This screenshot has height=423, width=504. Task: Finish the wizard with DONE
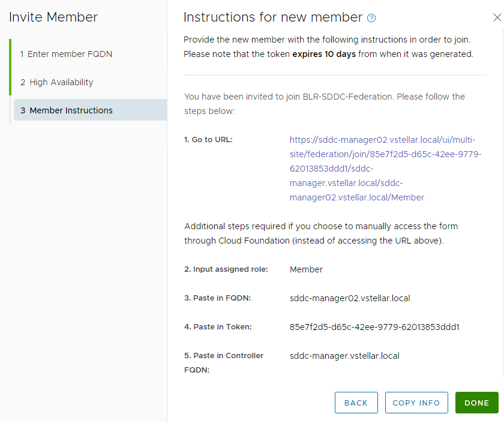point(476,403)
